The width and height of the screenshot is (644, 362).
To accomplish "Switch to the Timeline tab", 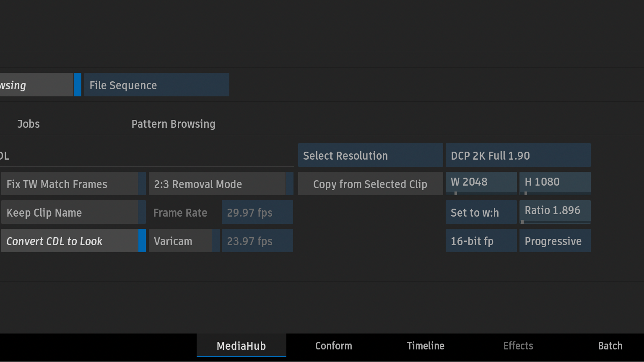I will (x=426, y=346).
